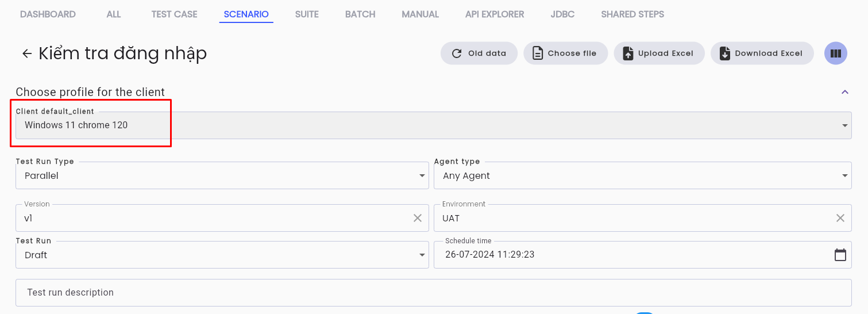
Task: Open the Agent type dropdown
Action: [x=642, y=175]
